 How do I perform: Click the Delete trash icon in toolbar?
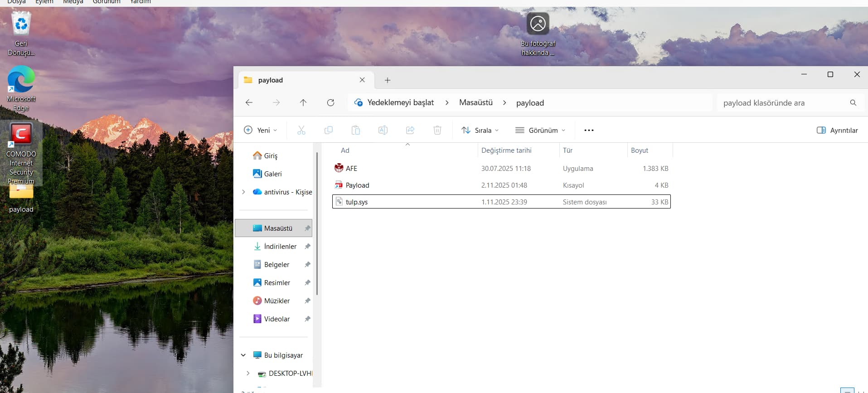point(437,130)
